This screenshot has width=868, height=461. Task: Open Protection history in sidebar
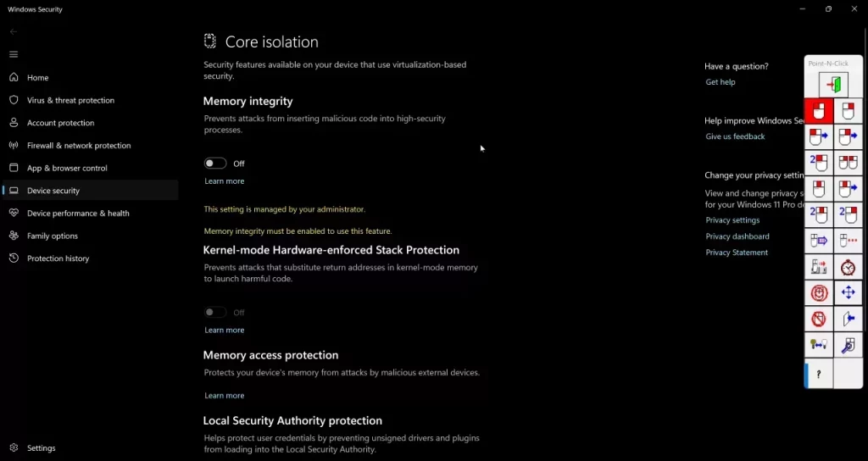58,258
